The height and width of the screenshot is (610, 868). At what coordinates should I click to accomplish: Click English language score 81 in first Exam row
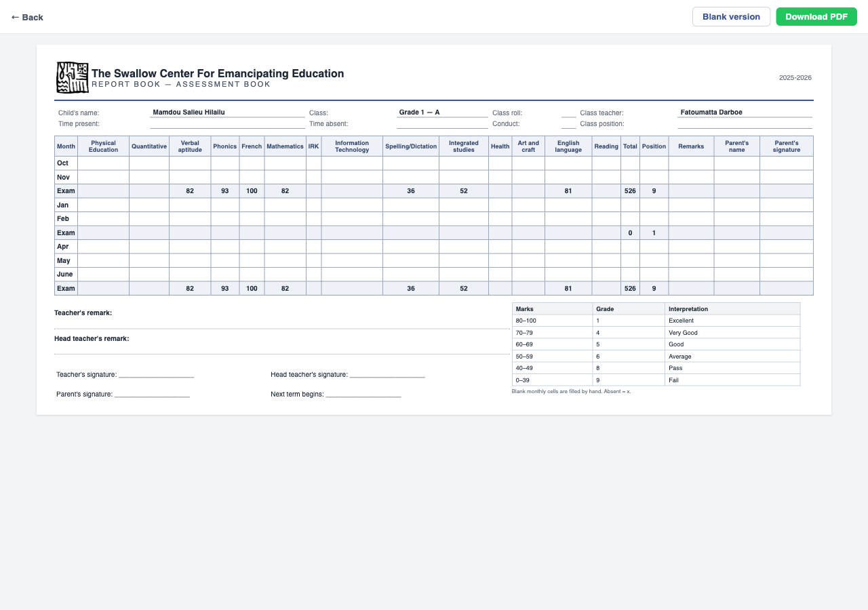568,191
